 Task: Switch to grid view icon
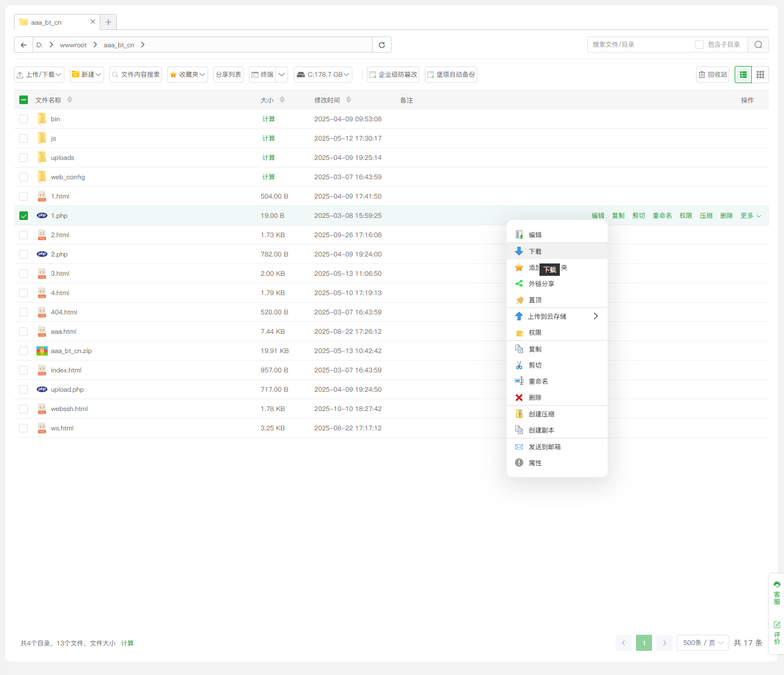pos(760,75)
